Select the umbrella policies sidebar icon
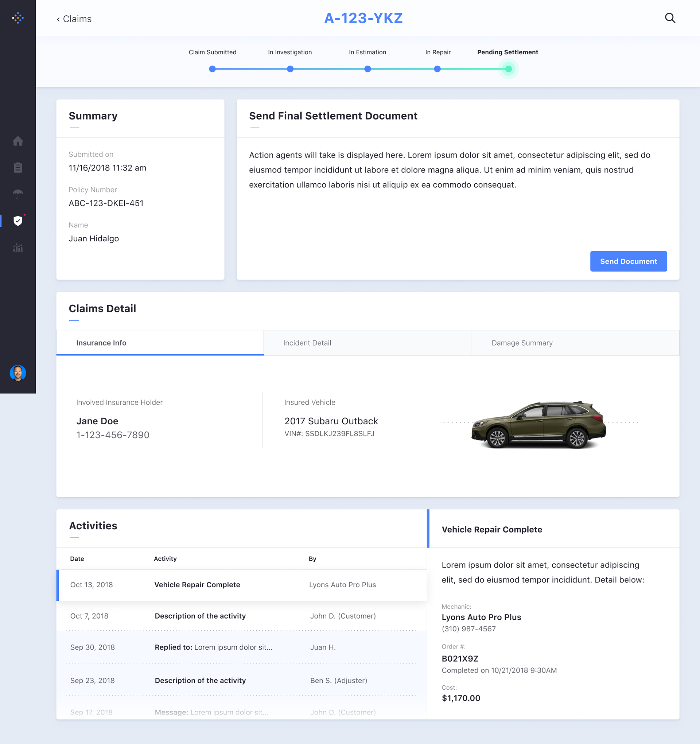700x744 pixels. coord(17,194)
